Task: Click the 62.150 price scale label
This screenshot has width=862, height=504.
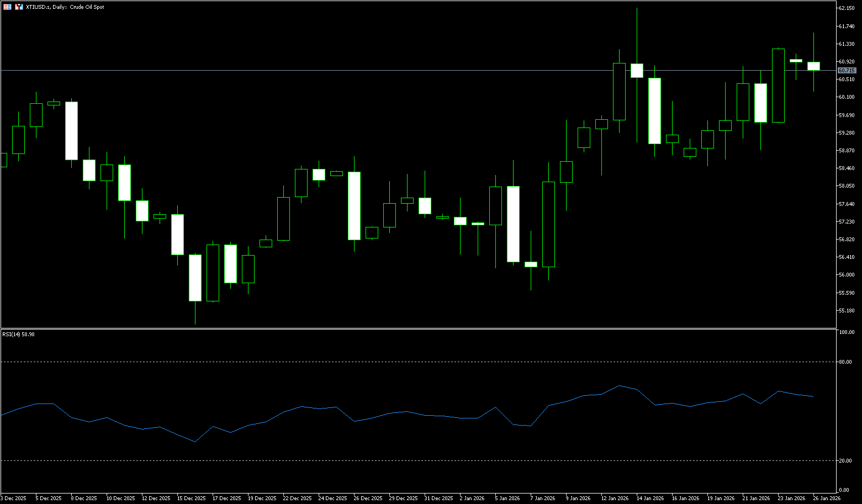Action: 846,8
